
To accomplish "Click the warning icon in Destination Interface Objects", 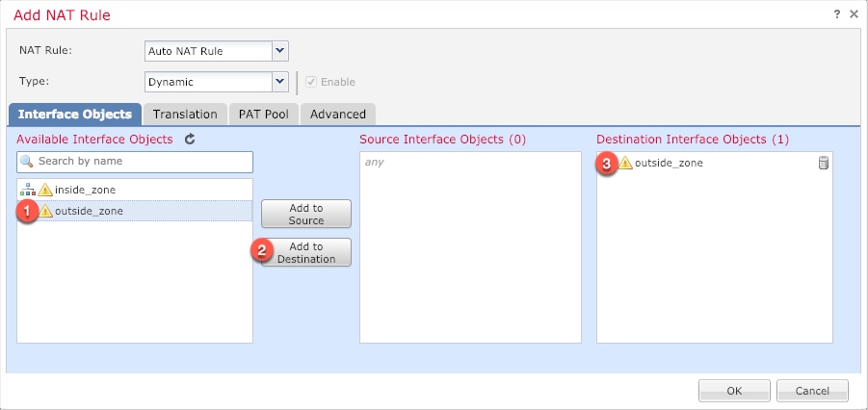I will pos(625,164).
